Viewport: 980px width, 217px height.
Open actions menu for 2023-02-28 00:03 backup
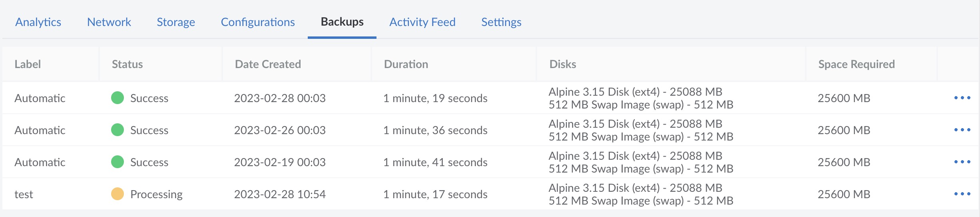(x=962, y=98)
